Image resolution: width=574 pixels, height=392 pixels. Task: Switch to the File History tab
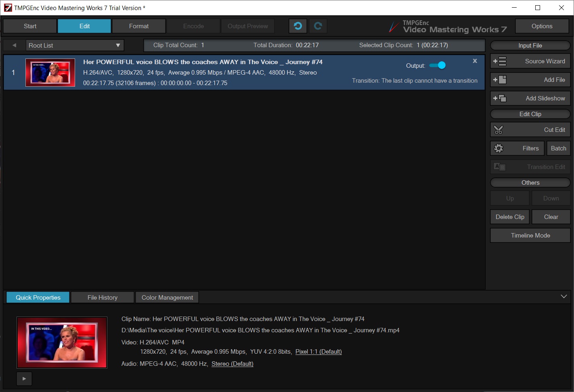point(103,298)
